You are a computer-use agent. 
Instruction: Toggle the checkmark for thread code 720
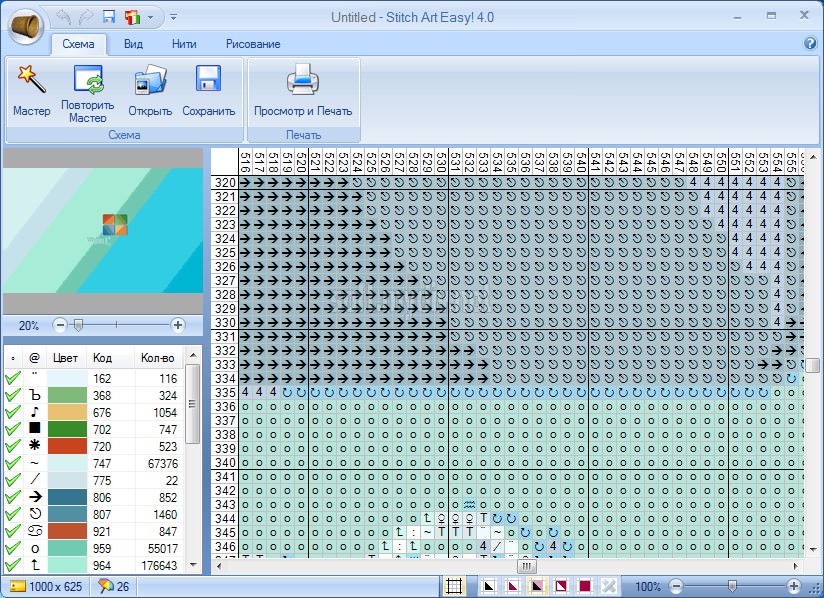(x=13, y=446)
